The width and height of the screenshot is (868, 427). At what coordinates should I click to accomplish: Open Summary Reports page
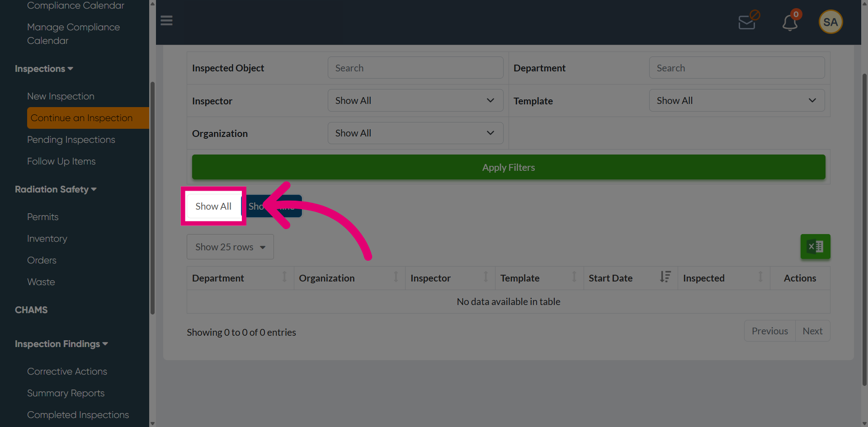[x=66, y=393]
